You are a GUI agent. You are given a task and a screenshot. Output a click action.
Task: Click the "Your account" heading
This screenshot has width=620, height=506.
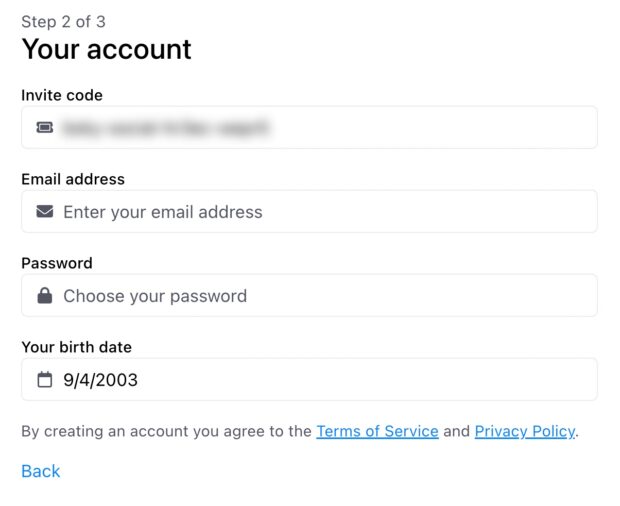(106, 49)
